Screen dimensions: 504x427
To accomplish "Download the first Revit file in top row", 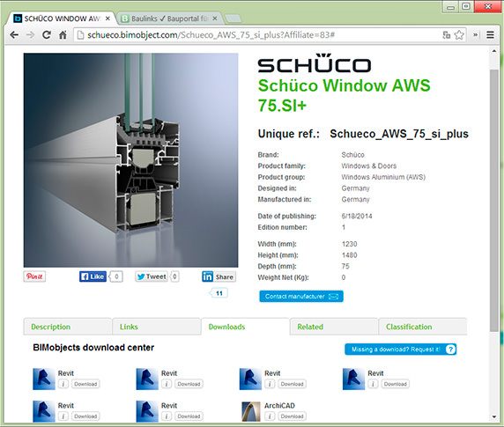I will click(x=85, y=384).
